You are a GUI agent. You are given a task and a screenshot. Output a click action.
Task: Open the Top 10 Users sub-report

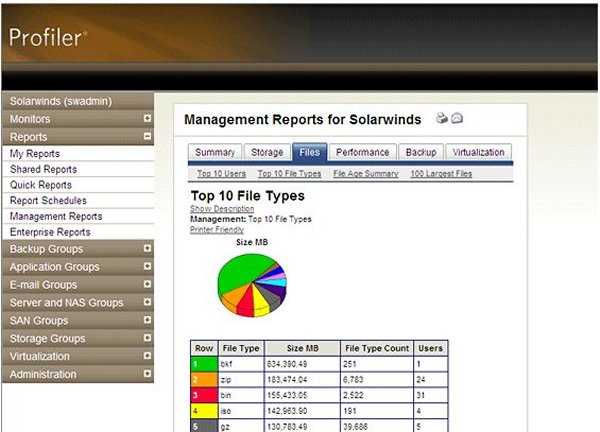pos(222,174)
